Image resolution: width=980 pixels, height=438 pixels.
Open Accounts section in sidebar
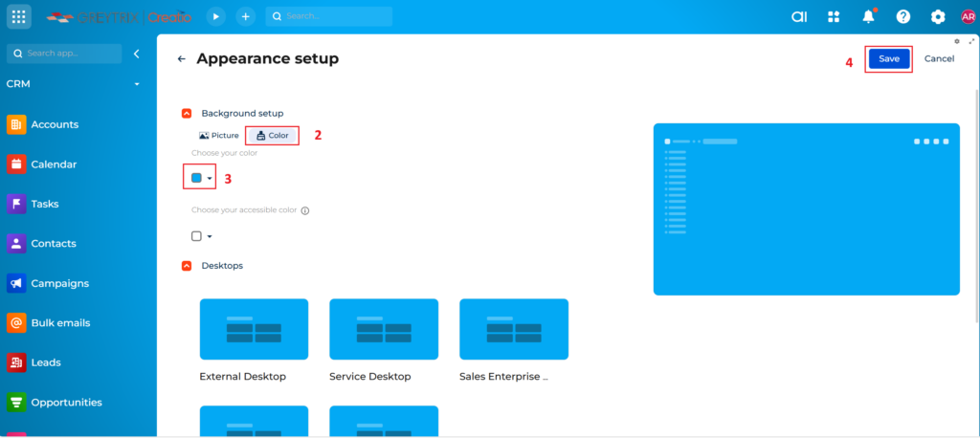click(55, 124)
